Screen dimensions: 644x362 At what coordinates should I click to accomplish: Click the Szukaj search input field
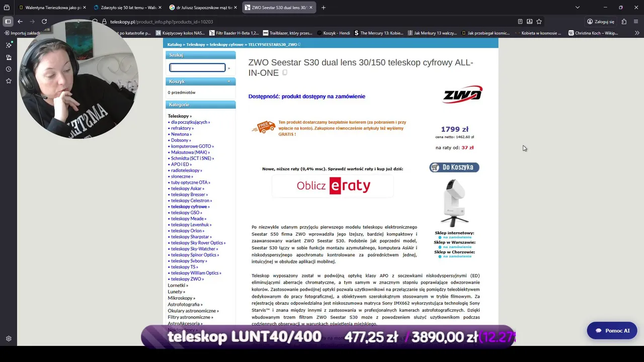[x=197, y=68]
